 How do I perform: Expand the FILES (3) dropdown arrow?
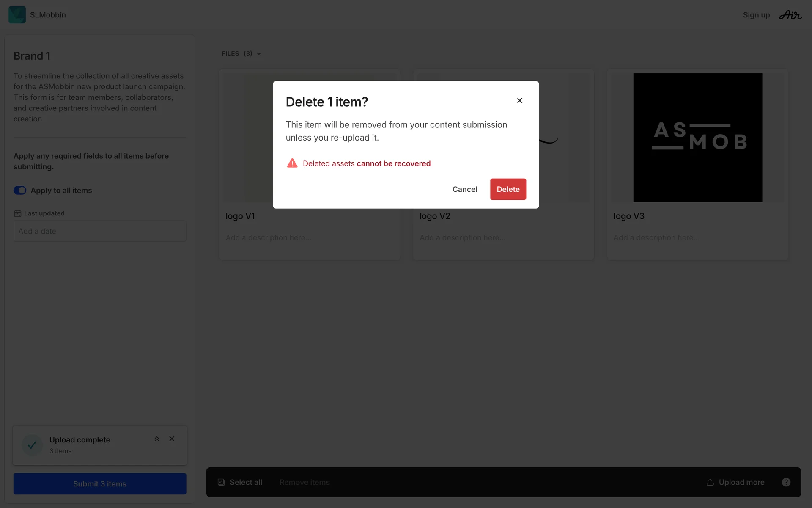(x=259, y=54)
